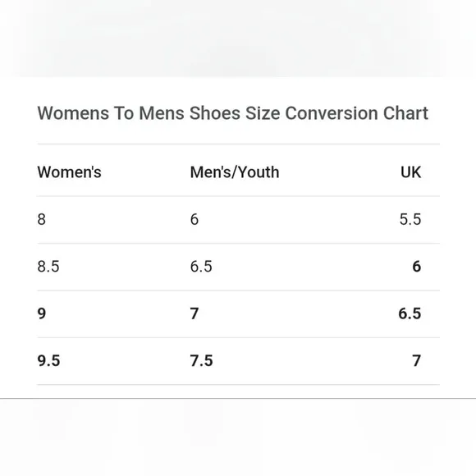Click bold Women's size 9.5 cell

pos(48,360)
